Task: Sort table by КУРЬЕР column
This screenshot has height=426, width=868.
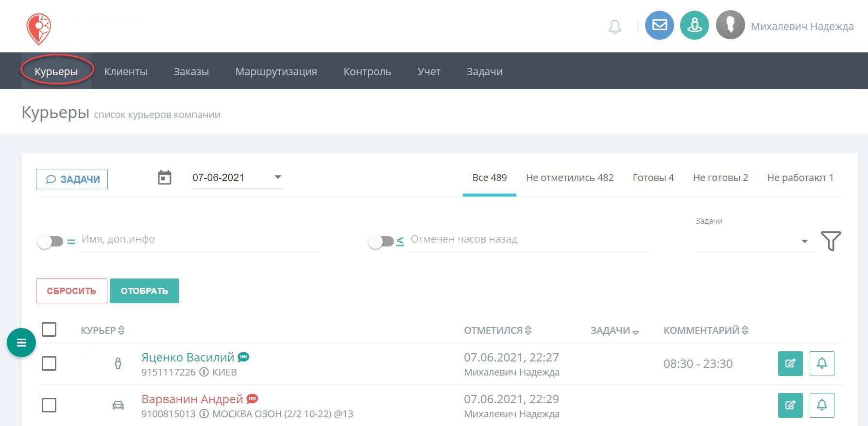Action: (x=102, y=330)
